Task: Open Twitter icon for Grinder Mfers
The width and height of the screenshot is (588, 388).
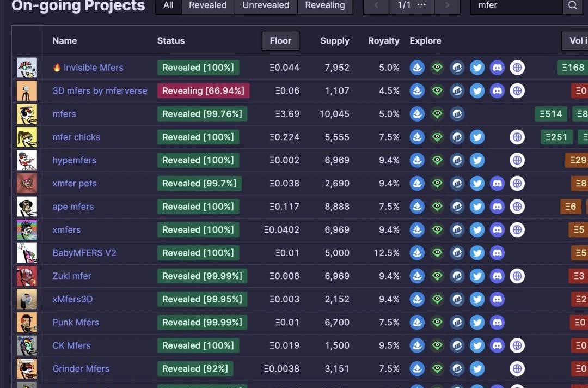Action: tap(477, 369)
